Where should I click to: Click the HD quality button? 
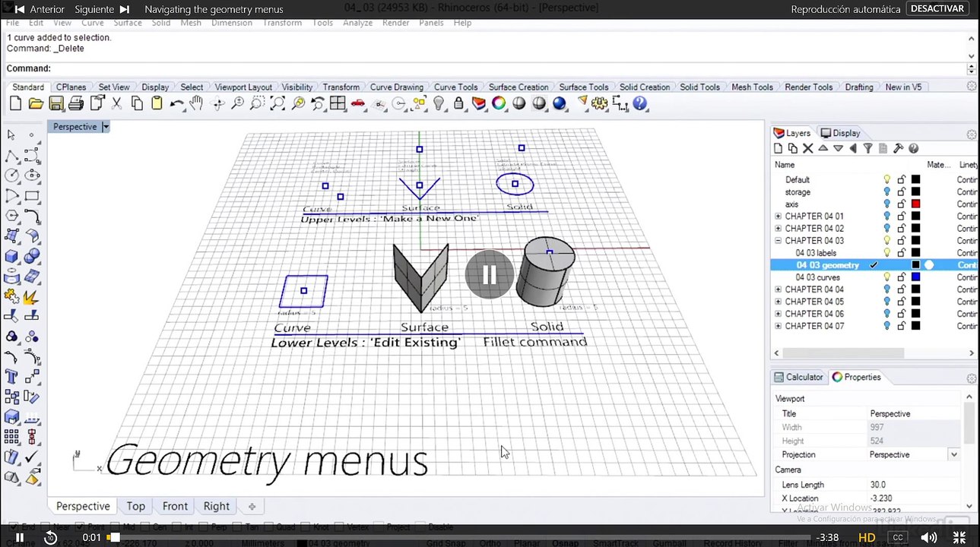pos(867,537)
